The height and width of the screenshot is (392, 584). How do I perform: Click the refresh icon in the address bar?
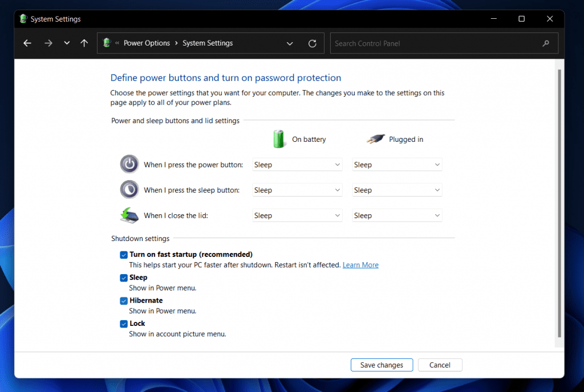[x=312, y=43]
